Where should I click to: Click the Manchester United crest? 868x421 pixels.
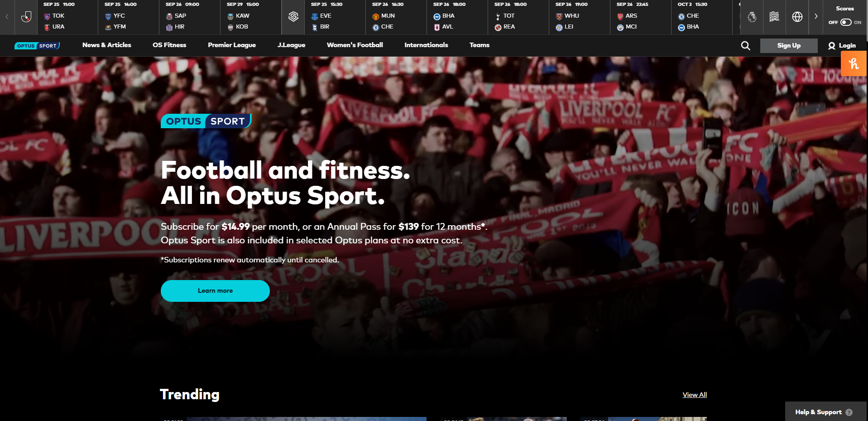click(x=376, y=16)
